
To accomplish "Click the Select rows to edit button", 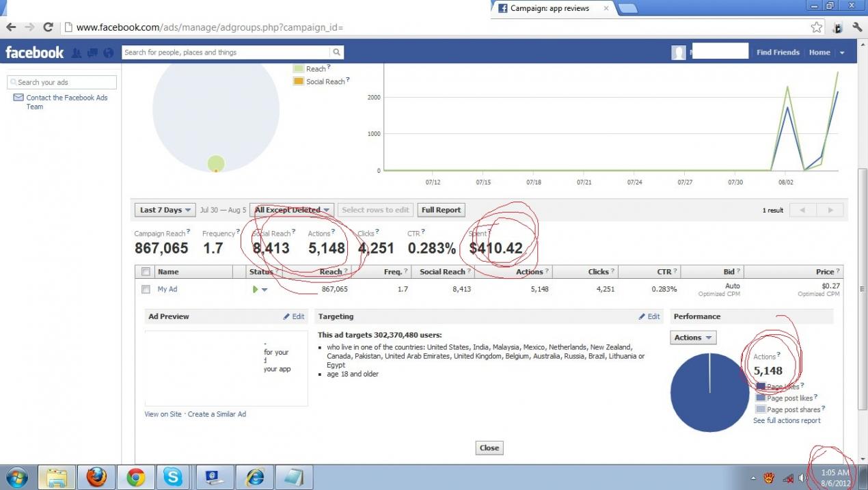I will point(375,210).
